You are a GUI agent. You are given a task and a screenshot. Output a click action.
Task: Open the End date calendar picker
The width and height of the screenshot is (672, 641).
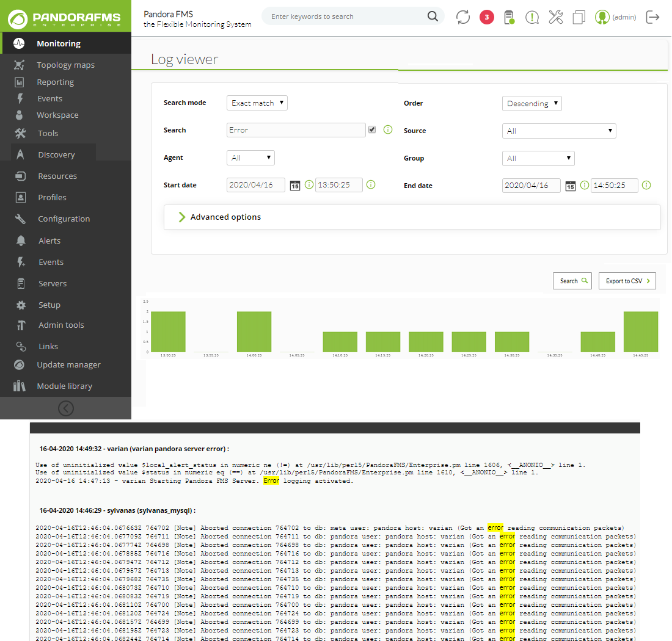click(x=570, y=186)
